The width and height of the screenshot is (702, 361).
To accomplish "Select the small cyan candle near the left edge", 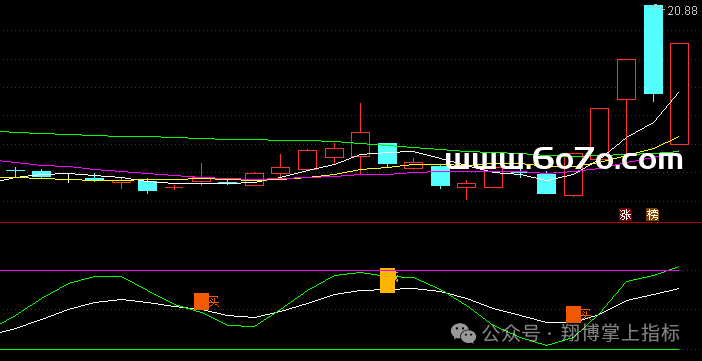I will pos(41,174).
